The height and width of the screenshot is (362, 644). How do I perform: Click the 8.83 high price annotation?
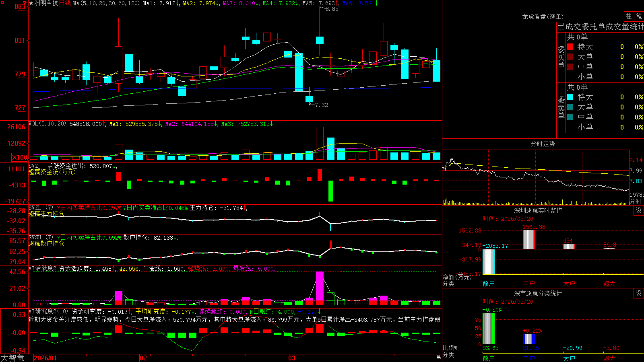point(332,9)
